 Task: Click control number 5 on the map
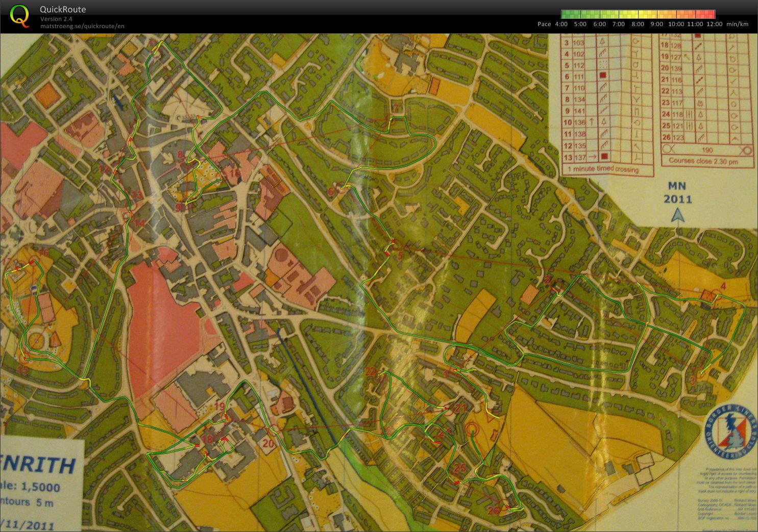[x=400, y=255]
